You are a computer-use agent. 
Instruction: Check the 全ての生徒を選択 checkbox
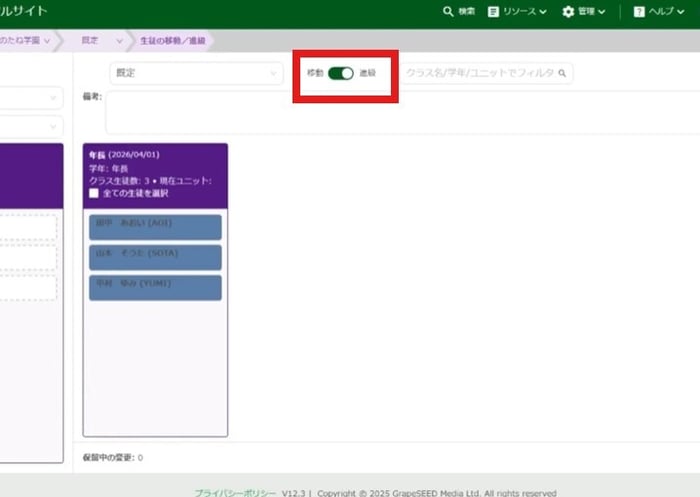click(94, 193)
